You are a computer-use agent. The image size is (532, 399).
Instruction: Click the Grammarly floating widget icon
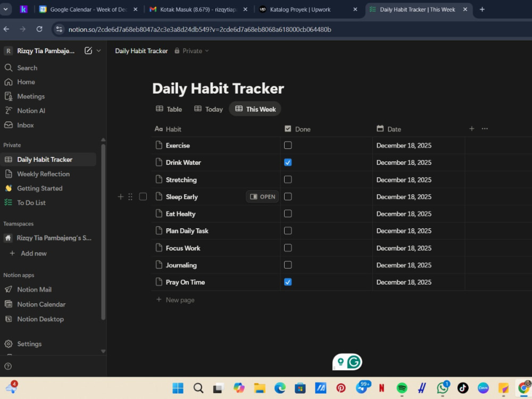(354, 362)
